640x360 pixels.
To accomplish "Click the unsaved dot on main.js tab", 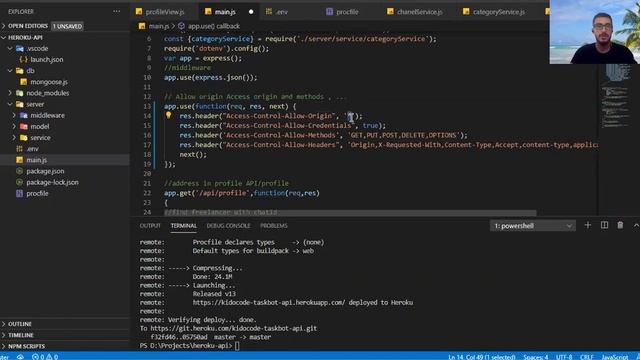I will tap(251, 12).
